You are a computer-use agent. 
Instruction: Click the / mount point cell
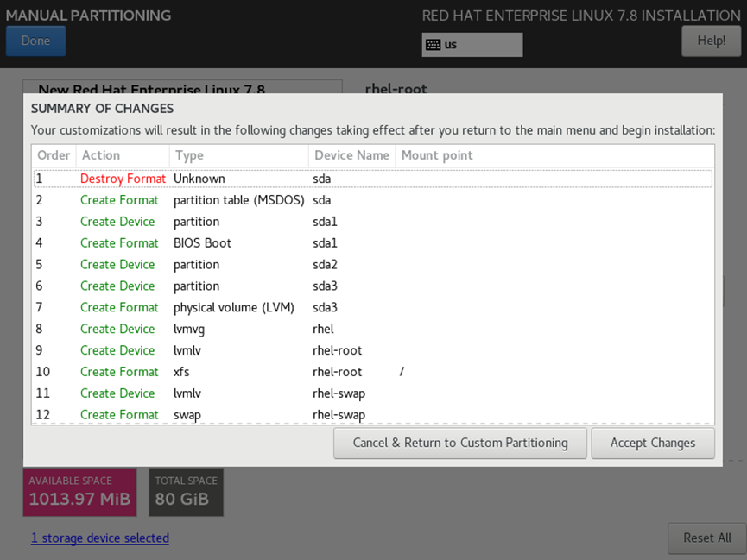click(402, 371)
